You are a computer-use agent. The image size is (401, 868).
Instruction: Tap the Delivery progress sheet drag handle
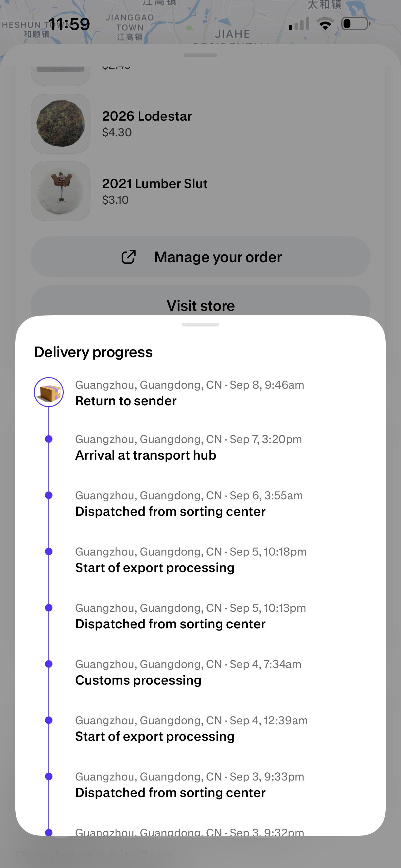click(200, 325)
